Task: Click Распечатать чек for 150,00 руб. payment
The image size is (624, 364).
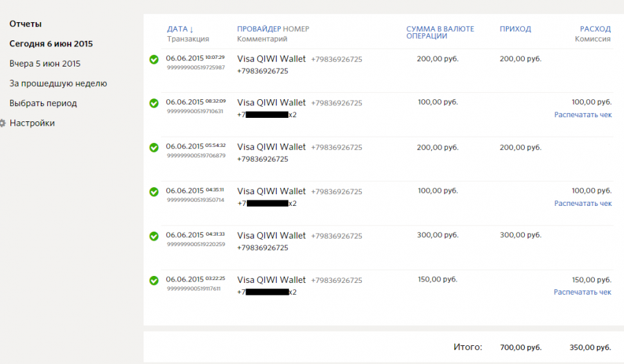Action: [x=582, y=292]
